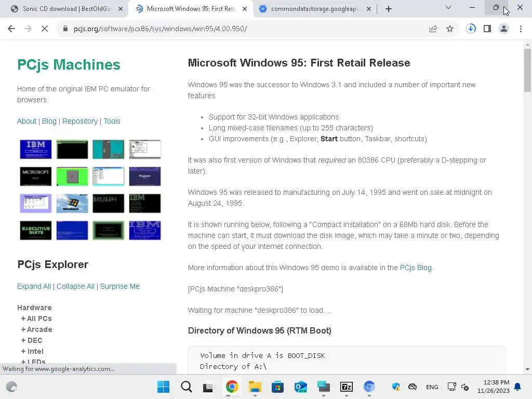Open the Blog link
The height and width of the screenshot is (399, 532).
(x=49, y=121)
